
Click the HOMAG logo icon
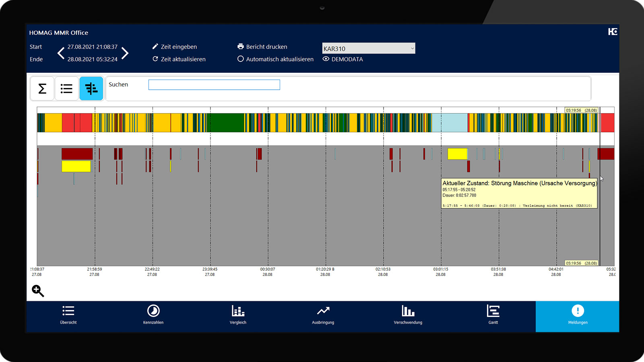point(612,32)
